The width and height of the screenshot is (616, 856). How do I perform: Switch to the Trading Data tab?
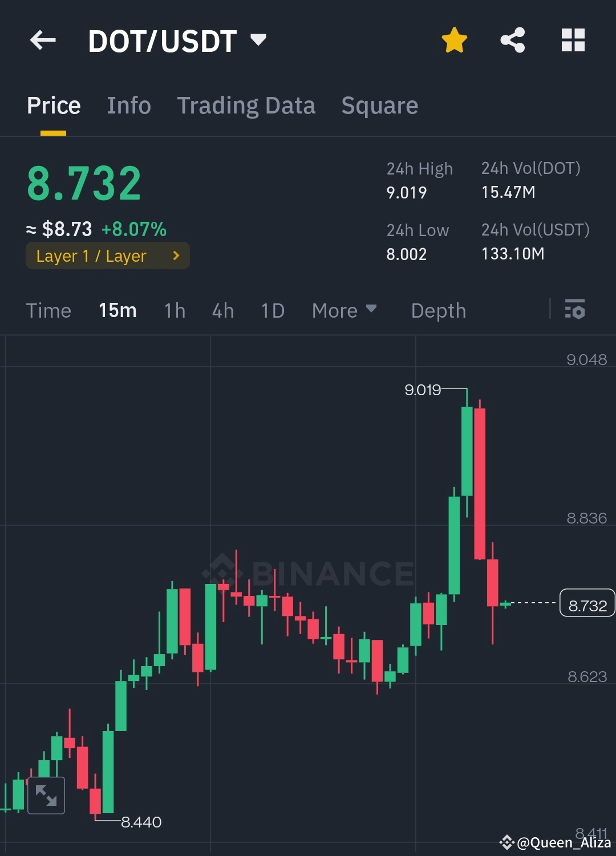(x=246, y=106)
